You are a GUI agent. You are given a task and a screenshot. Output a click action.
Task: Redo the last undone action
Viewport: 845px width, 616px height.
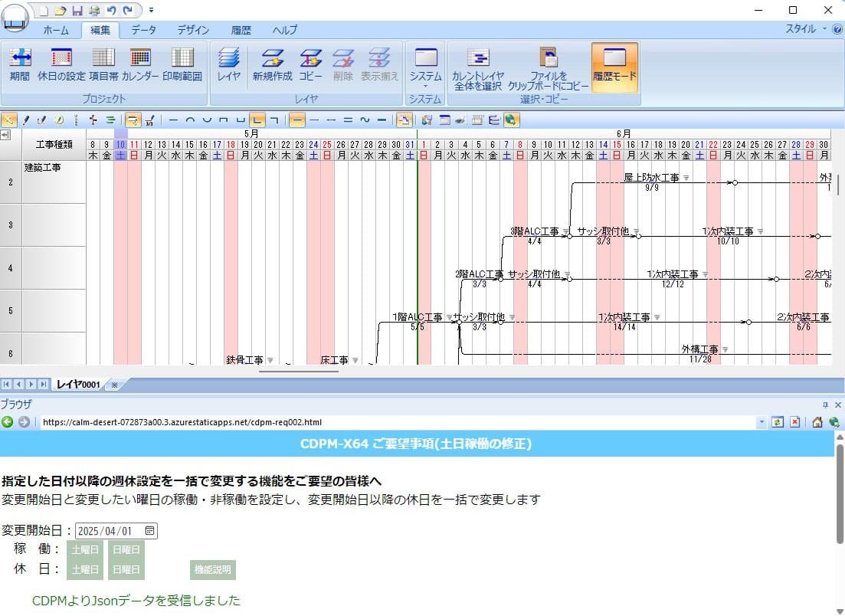[x=128, y=10]
